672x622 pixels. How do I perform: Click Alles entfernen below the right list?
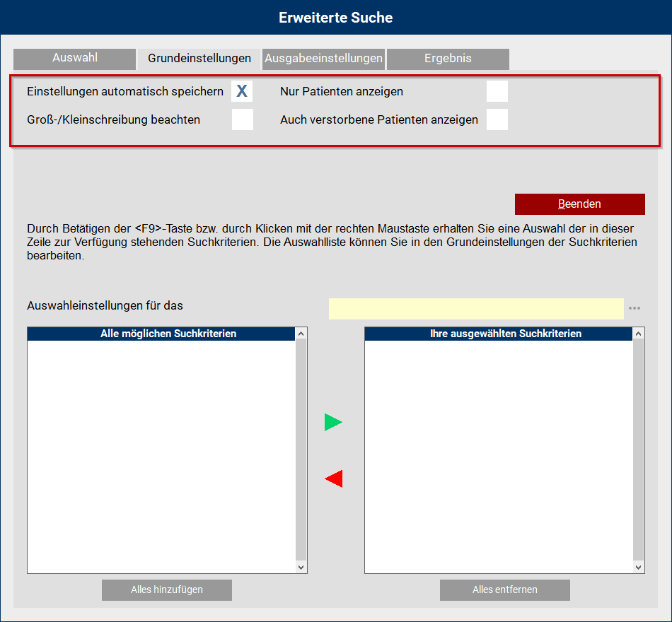(x=504, y=589)
